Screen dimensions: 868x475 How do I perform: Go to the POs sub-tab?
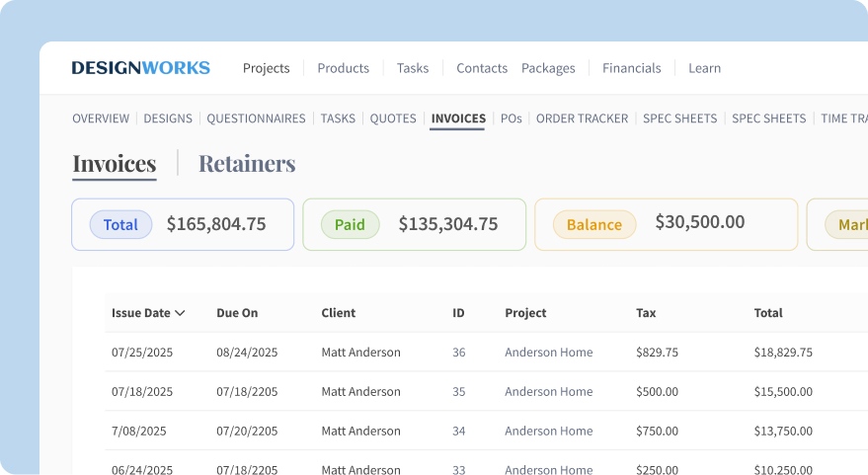point(511,119)
